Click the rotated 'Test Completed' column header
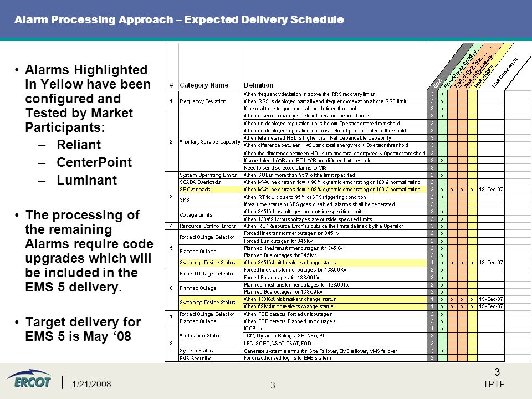Screen dimensions: 532x399 [504, 73]
